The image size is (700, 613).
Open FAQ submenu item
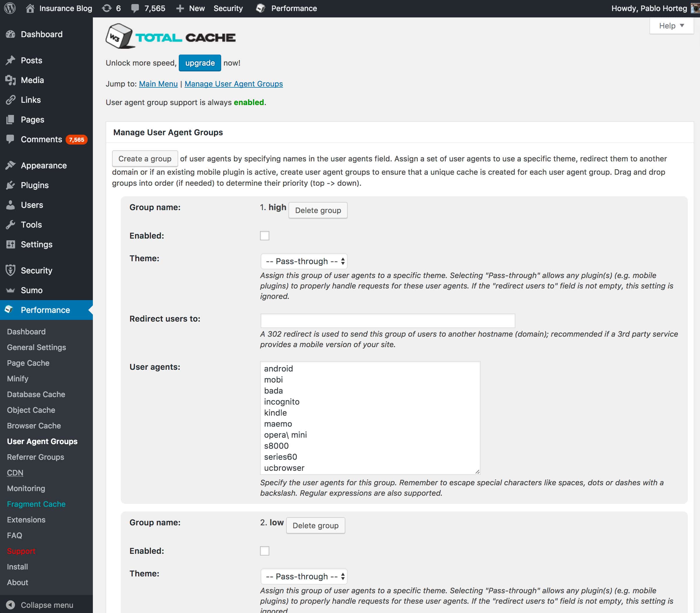(x=14, y=535)
